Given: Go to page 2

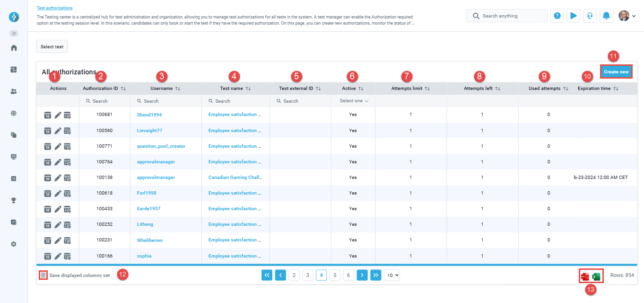Looking at the screenshot, I should click(x=294, y=275).
